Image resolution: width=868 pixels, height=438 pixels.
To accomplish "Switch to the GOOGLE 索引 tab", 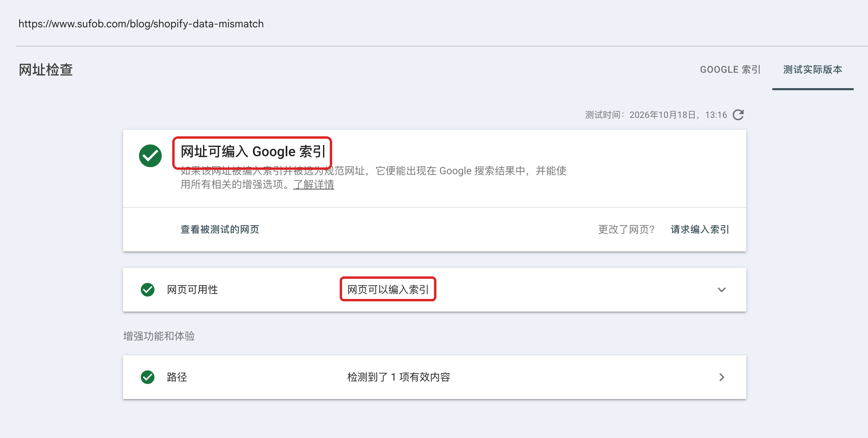I will click(x=730, y=70).
